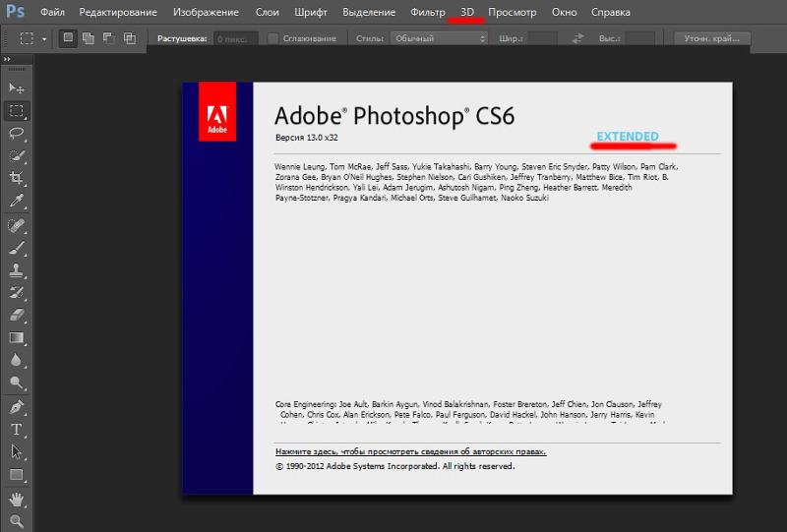Click the Шир. width input field

click(x=543, y=38)
